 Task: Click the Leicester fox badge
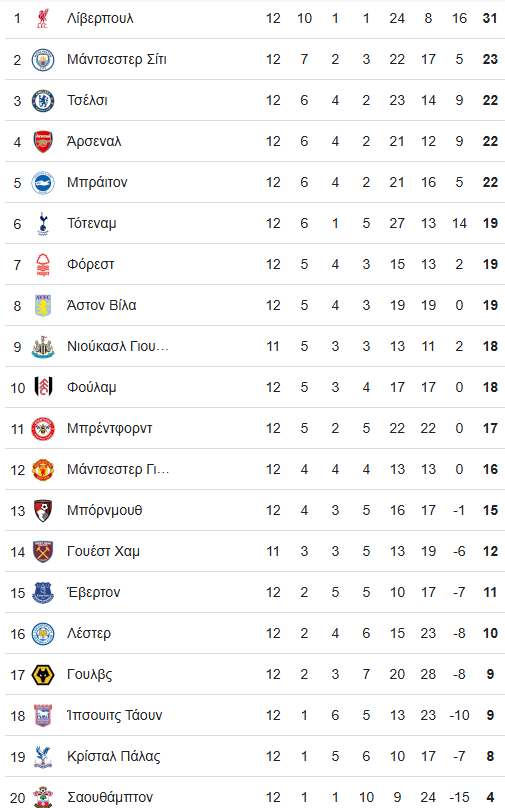43,633
